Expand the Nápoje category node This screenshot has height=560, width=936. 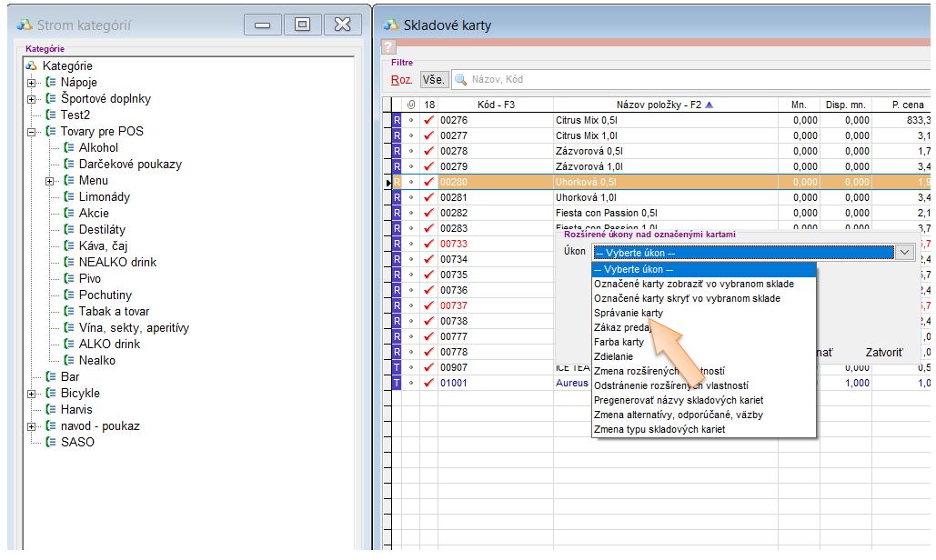tap(31, 83)
